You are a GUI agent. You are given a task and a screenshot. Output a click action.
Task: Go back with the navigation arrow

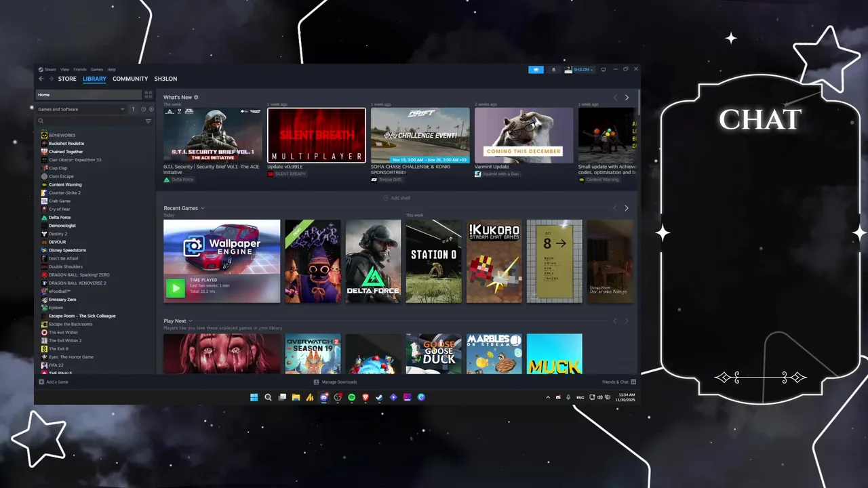pyautogui.click(x=41, y=79)
